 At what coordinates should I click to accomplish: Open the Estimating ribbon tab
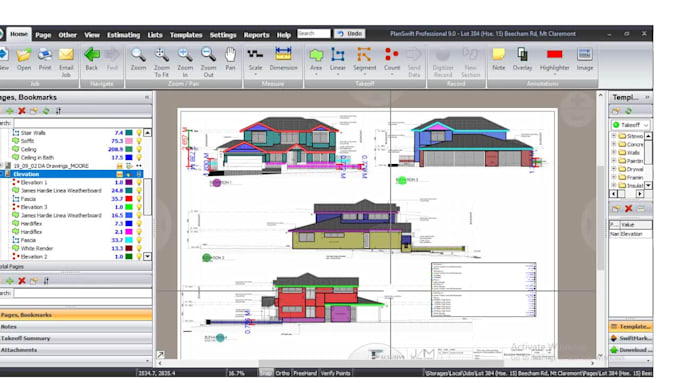point(124,35)
